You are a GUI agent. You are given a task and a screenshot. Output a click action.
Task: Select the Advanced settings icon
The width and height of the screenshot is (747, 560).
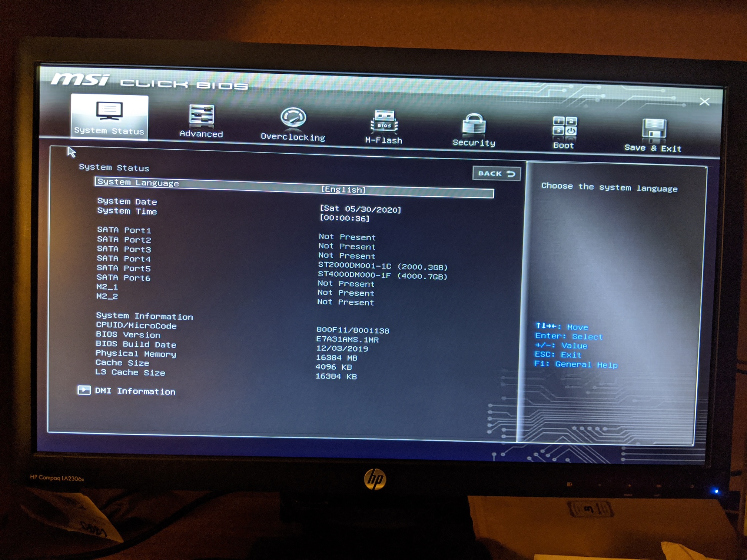tap(201, 114)
